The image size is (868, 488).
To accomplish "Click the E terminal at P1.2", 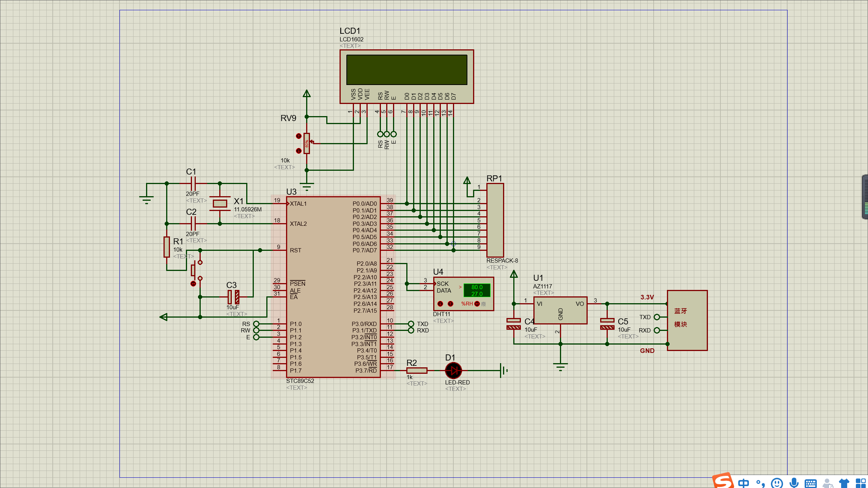I will click(x=256, y=337).
